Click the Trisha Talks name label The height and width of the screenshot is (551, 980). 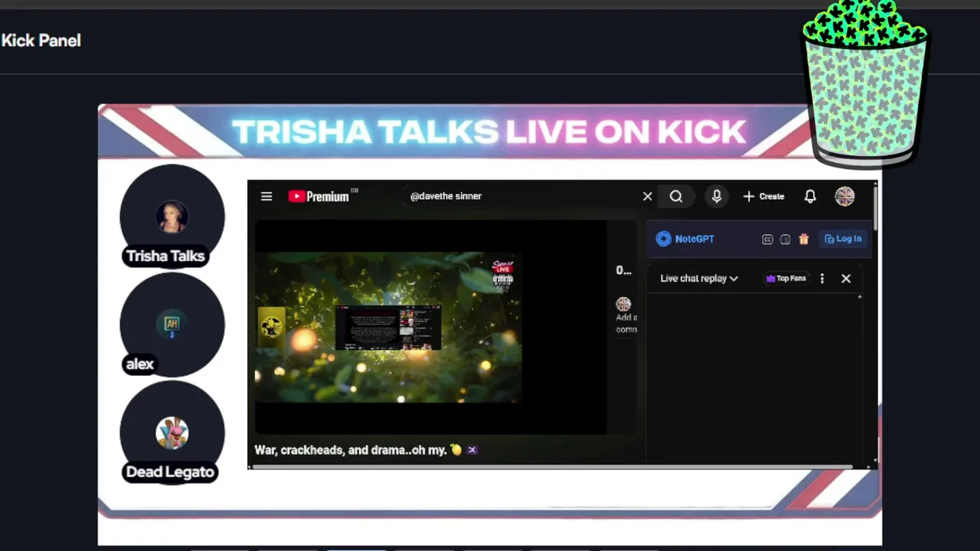tap(165, 256)
